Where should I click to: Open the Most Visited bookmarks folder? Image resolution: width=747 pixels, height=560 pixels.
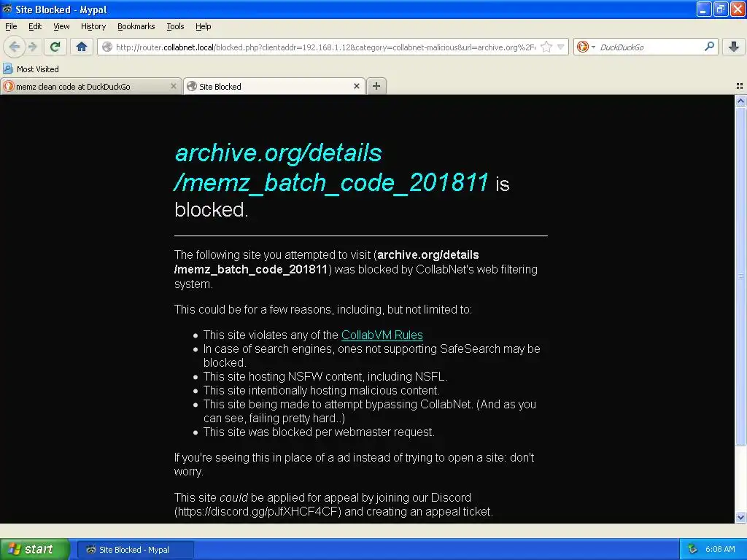(31, 69)
